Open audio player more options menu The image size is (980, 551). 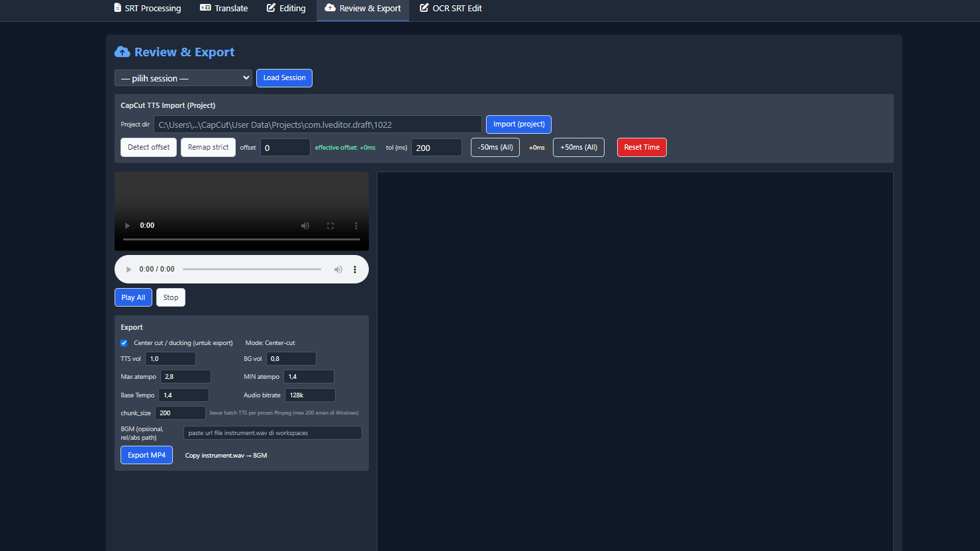tap(355, 270)
